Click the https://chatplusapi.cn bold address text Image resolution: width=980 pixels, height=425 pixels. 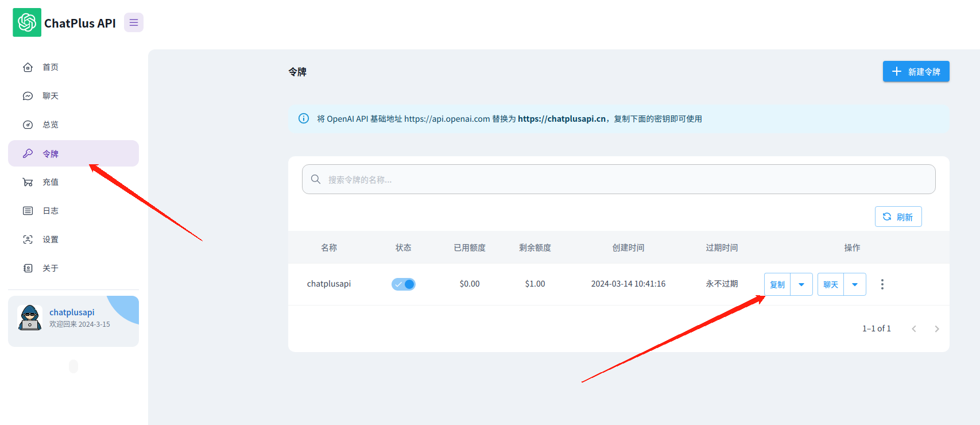pos(562,119)
